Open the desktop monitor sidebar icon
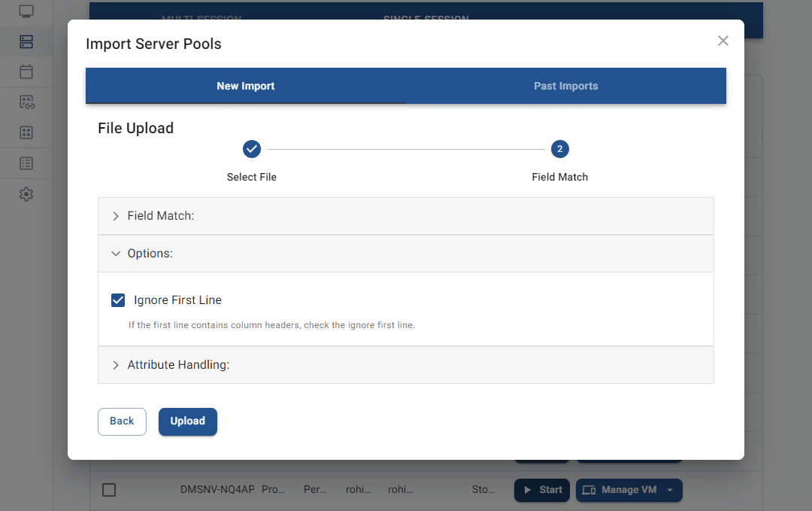Image resolution: width=812 pixels, height=511 pixels. (26, 12)
